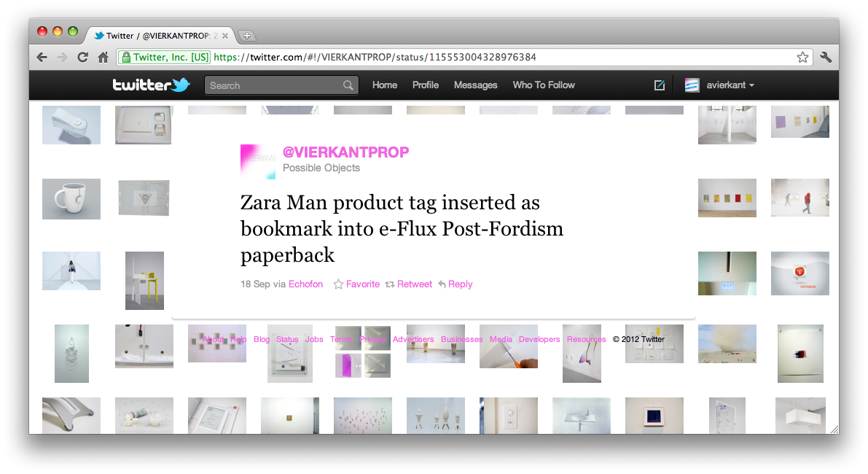Open Messages in the top navigation
The height and width of the screenshot is (474, 868).
pos(475,85)
